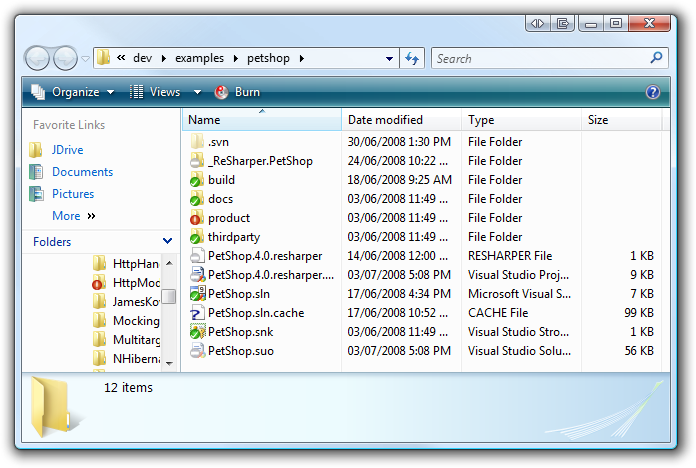Select the _ReSharper.PetShop folder icon
Viewport: 696px width, 468px height.
coord(198,161)
